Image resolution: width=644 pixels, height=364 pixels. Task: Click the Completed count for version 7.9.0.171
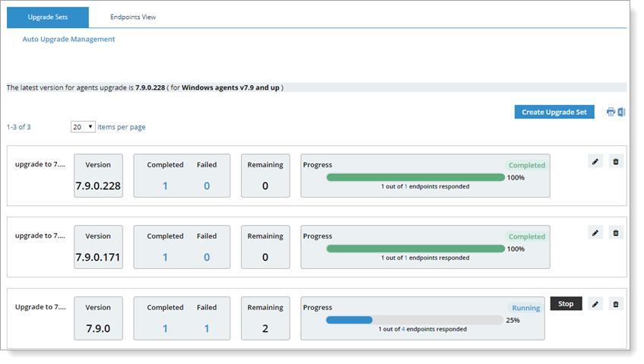165,258
